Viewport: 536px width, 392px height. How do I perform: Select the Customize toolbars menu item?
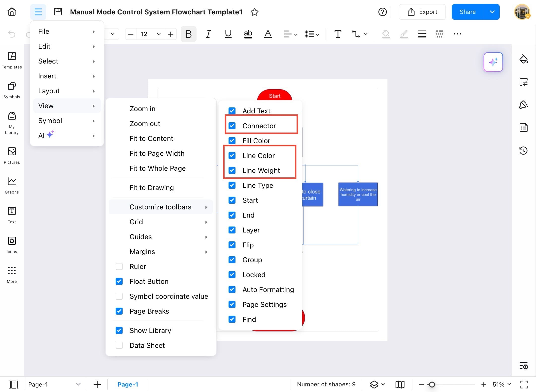160,207
